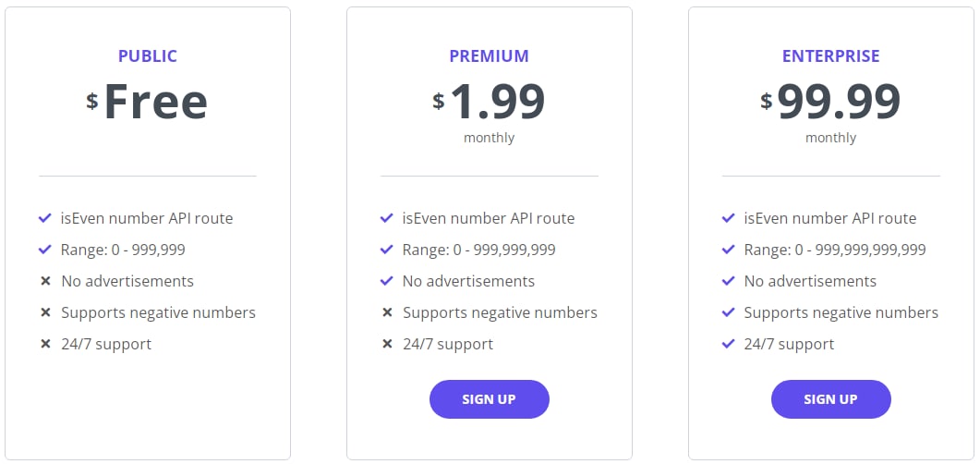Image resolution: width=980 pixels, height=464 pixels.
Task: Click the Premium plan SIGN UP button
Action: 489,399
